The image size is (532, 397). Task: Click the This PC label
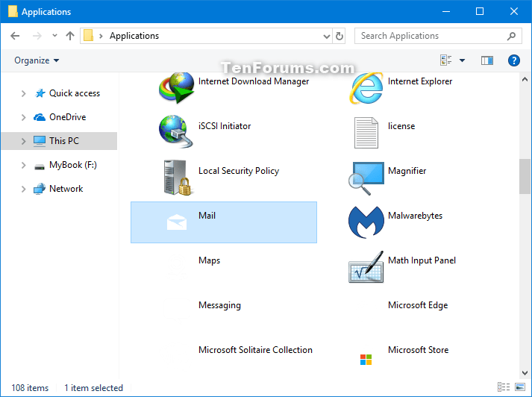click(64, 141)
